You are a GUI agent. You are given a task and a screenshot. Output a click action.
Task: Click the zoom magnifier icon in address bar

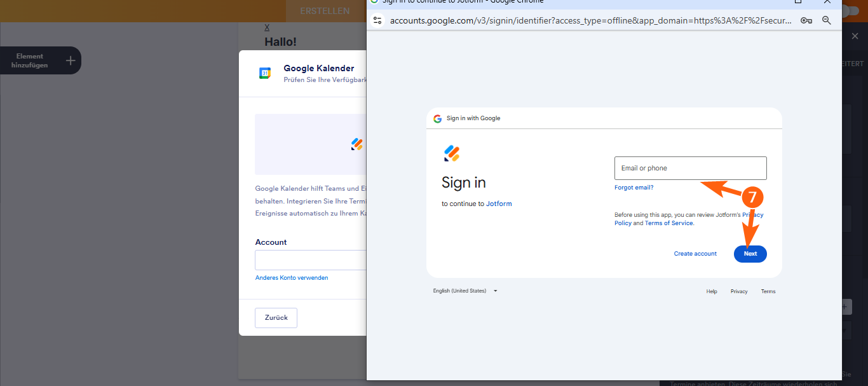tap(827, 20)
